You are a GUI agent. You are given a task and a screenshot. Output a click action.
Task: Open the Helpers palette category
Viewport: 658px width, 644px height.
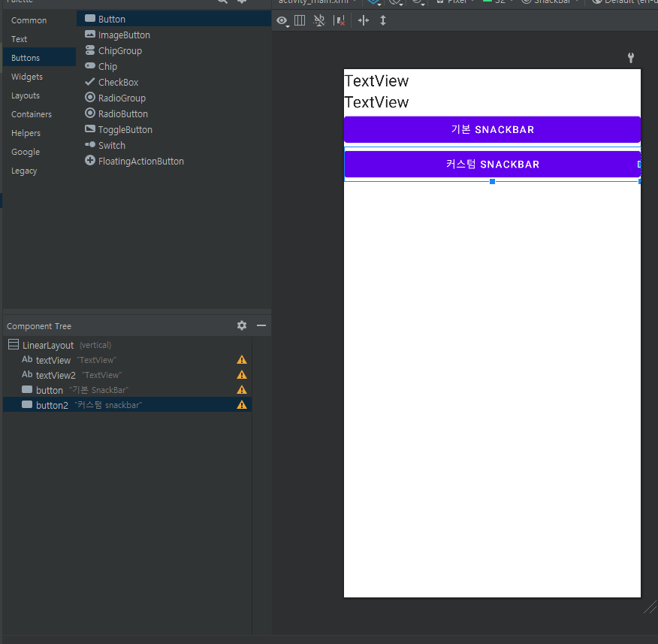[x=40, y=133]
